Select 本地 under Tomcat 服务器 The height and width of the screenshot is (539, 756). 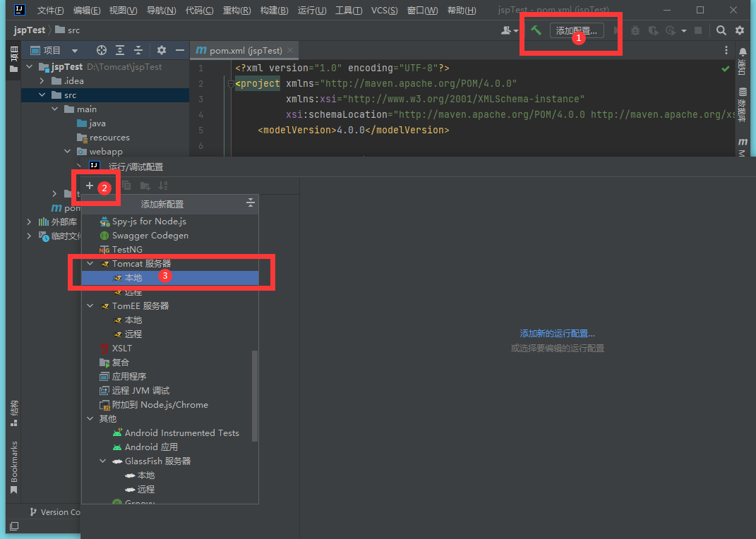133,278
